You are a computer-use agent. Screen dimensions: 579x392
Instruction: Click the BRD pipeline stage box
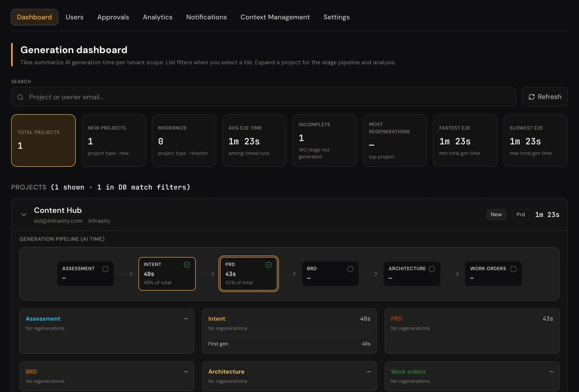330,274
